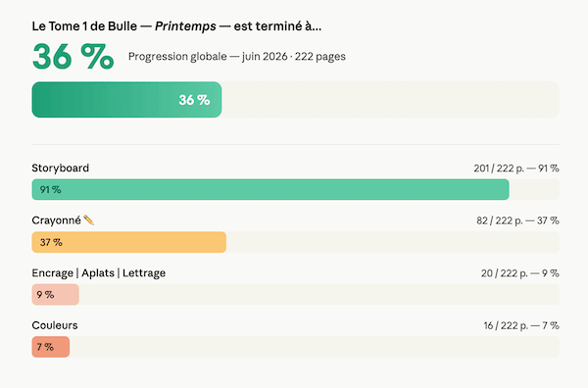Click the pencil emoji next to Crayonné
The image size is (588, 388).
(89, 220)
